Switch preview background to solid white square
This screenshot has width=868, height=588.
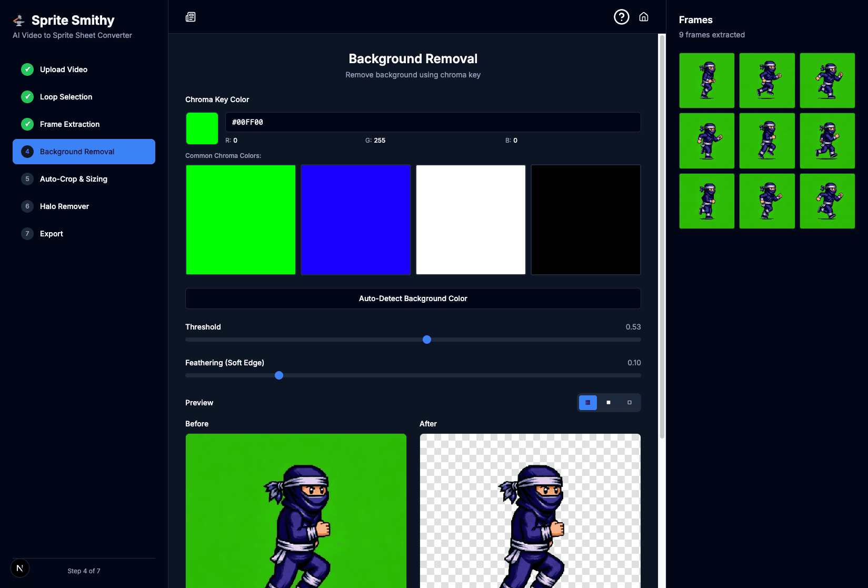pos(608,403)
